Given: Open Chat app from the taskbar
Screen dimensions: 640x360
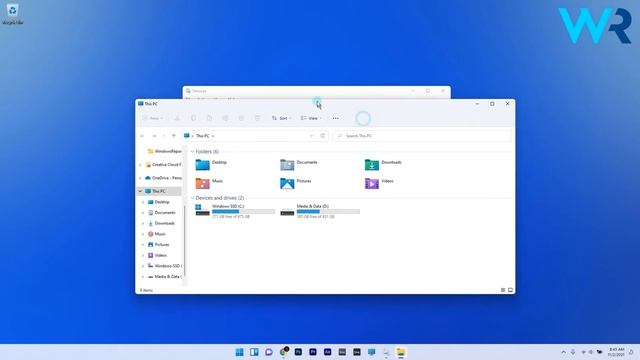Looking at the screenshot, I should [x=269, y=352].
